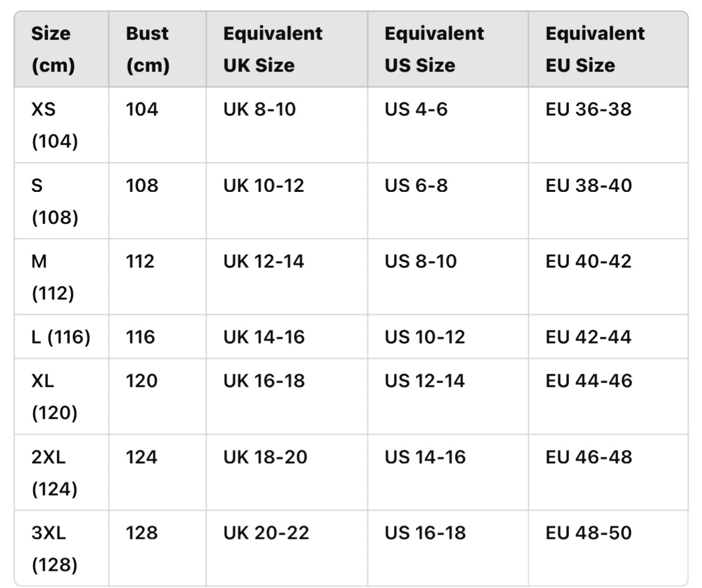Click the Equivalent US Size header
The height and width of the screenshot is (588, 702).
click(x=434, y=49)
